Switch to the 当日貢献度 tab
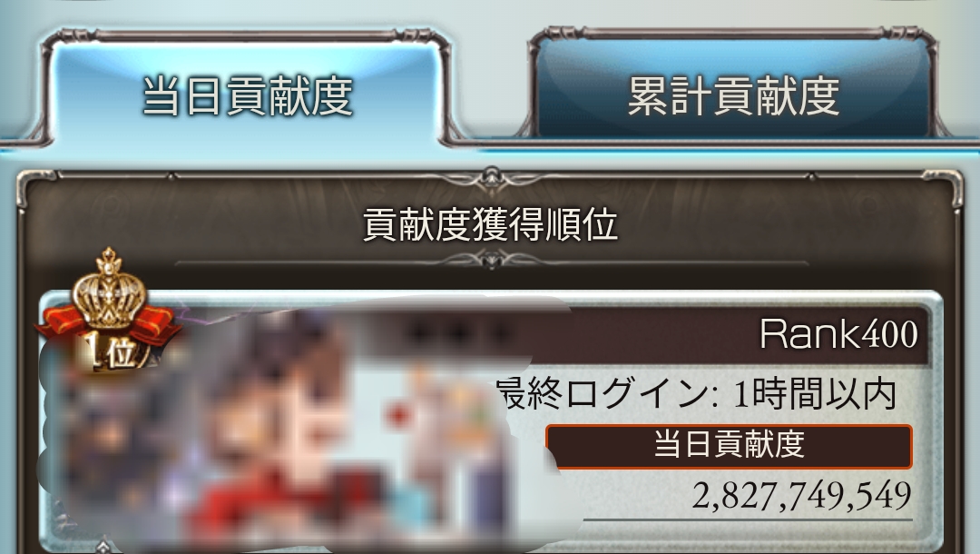Screen dimensions: 980x554 tap(248, 94)
